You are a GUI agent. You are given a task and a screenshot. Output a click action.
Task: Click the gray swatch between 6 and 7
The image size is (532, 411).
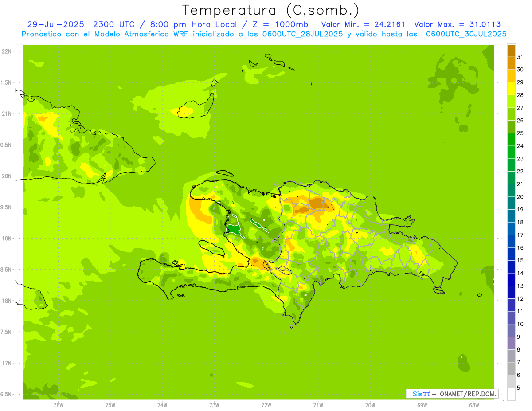coord(511,368)
